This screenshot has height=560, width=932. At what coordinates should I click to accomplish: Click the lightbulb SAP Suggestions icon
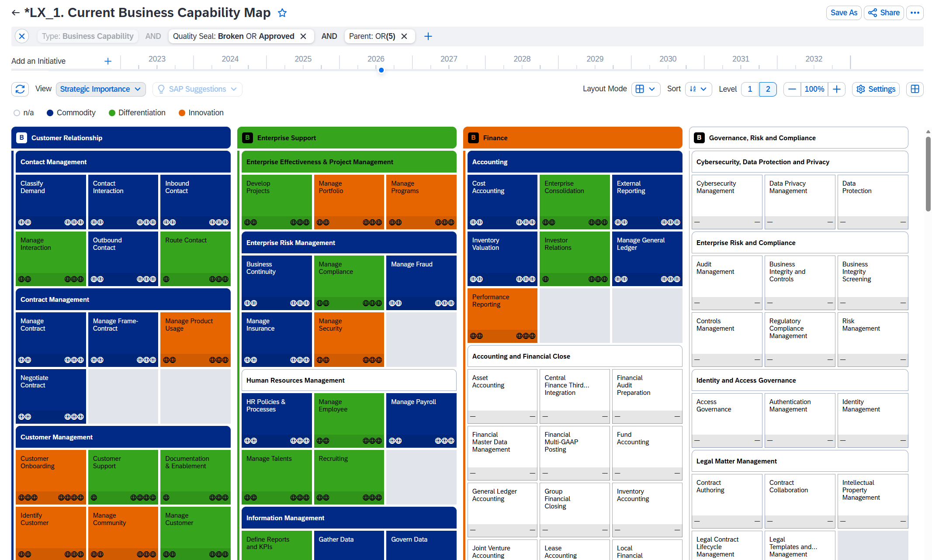pos(161,89)
